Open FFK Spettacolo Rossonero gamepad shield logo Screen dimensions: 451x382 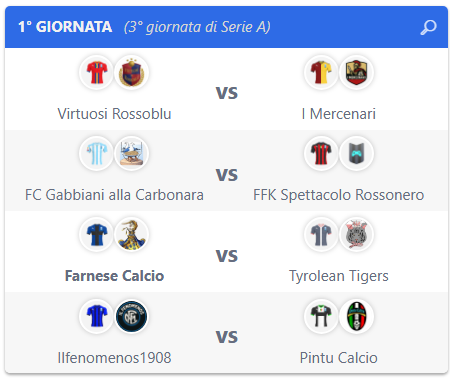click(356, 153)
